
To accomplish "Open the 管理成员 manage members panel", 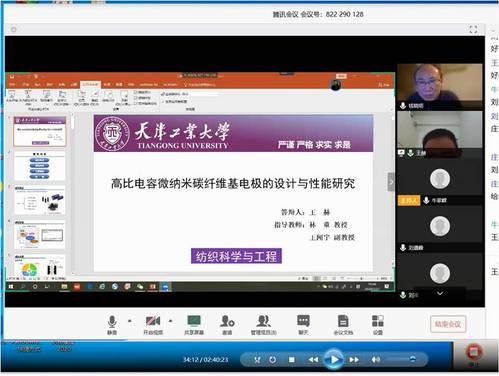I will point(263,324).
